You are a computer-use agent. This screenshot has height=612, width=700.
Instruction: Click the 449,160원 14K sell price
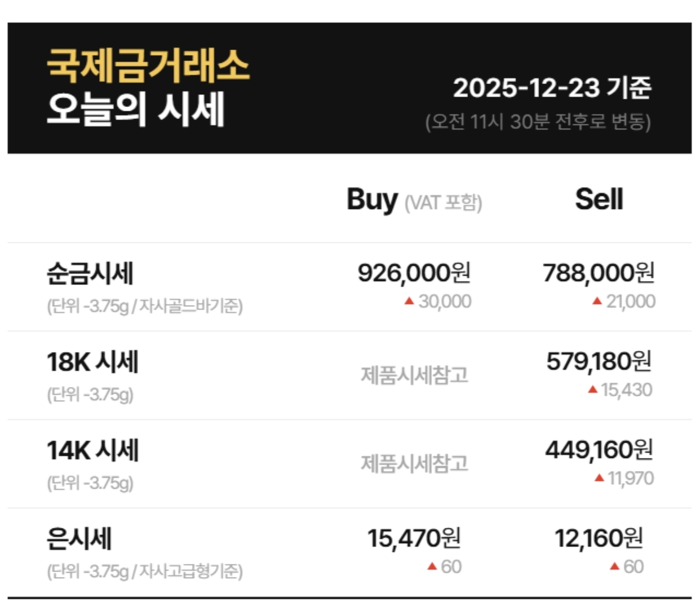point(599,450)
